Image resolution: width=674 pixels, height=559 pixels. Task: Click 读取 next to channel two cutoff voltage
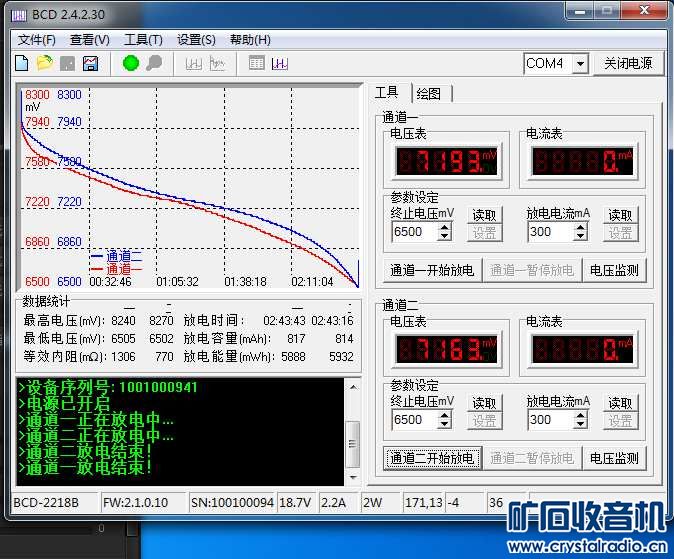[484, 403]
